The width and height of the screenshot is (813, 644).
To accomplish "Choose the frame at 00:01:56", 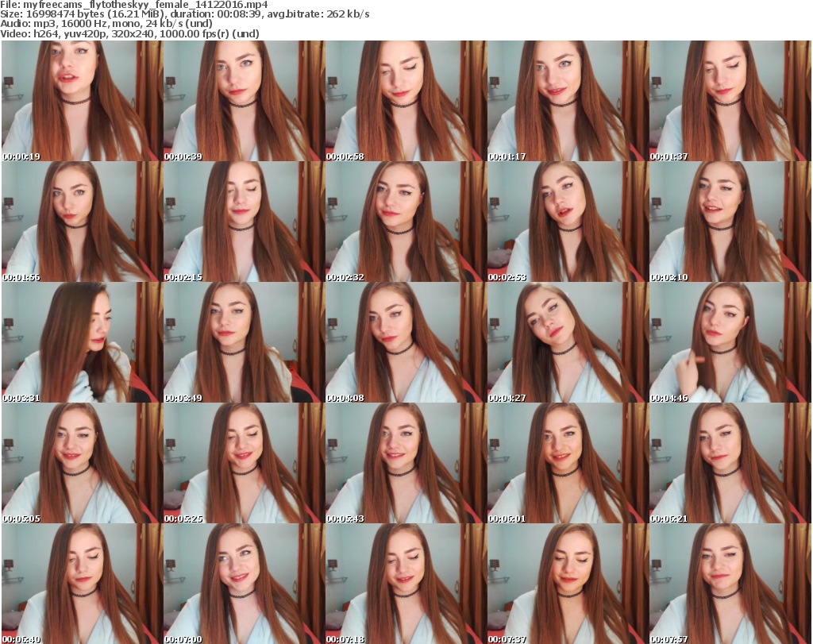I will point(81,222).
